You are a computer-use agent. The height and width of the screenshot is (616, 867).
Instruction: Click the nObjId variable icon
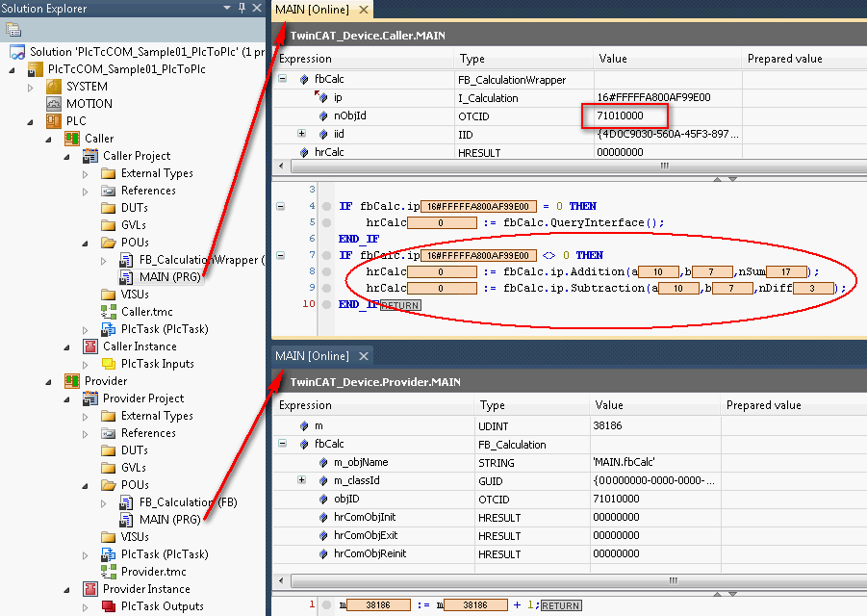tap(323, 115)
